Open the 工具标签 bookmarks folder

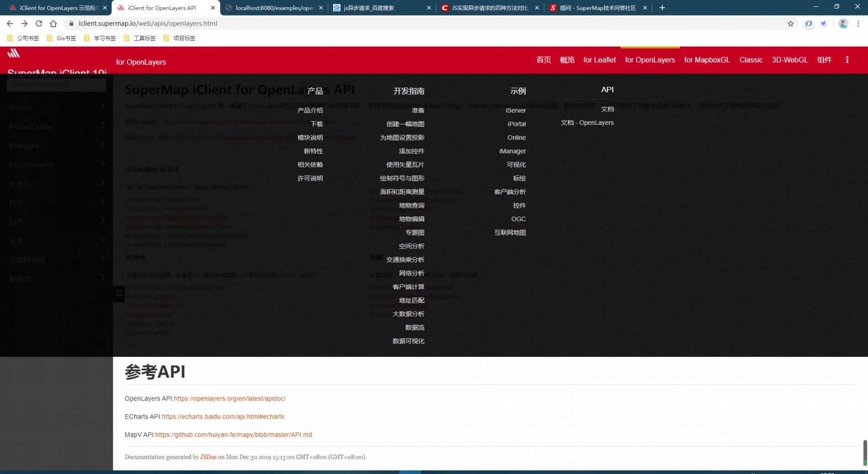(140, 38)
